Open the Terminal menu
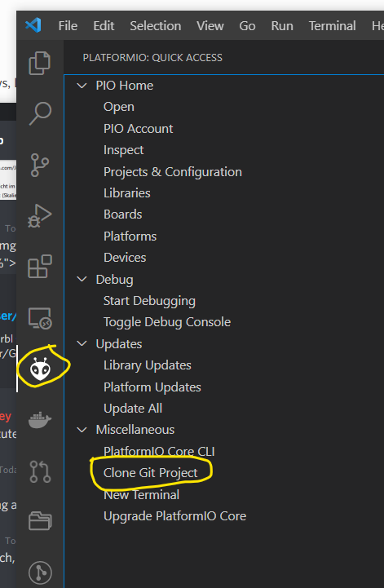Image resolution: width=384 pixels, height=588 pixels. tap(333, 26)
